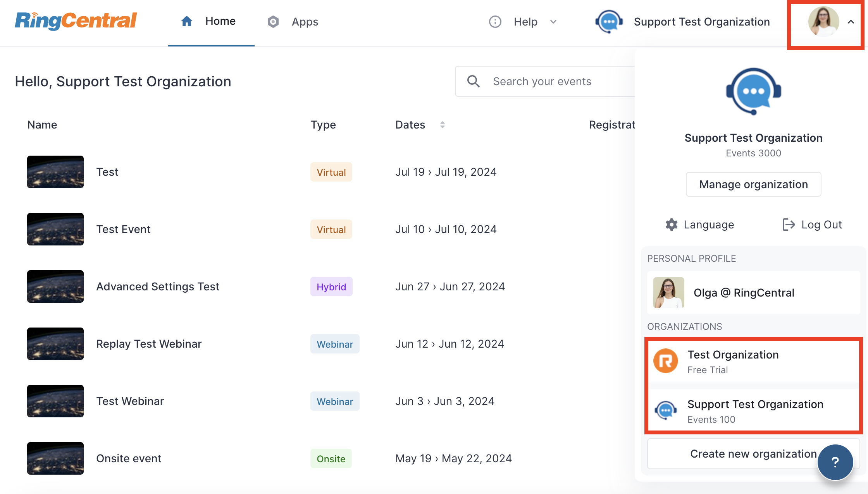Click Olga's profile photo in Personal Profile
Screen dimensions: 868x494
669,293
